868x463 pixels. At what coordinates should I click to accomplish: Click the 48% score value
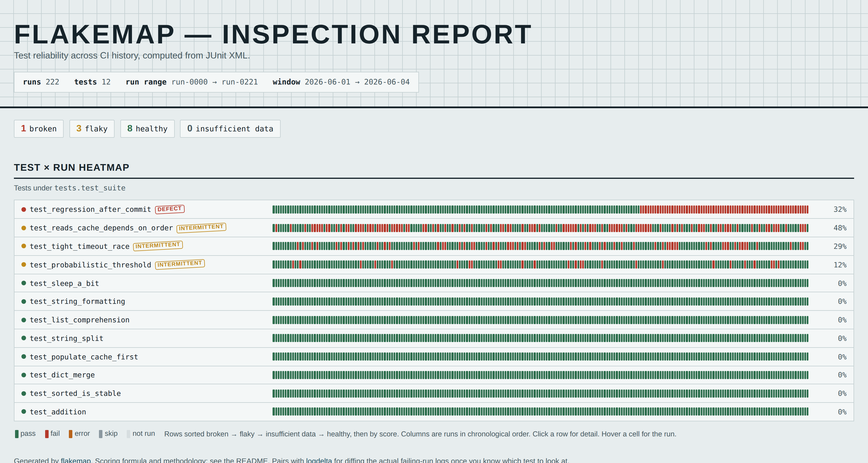point(840,228)
